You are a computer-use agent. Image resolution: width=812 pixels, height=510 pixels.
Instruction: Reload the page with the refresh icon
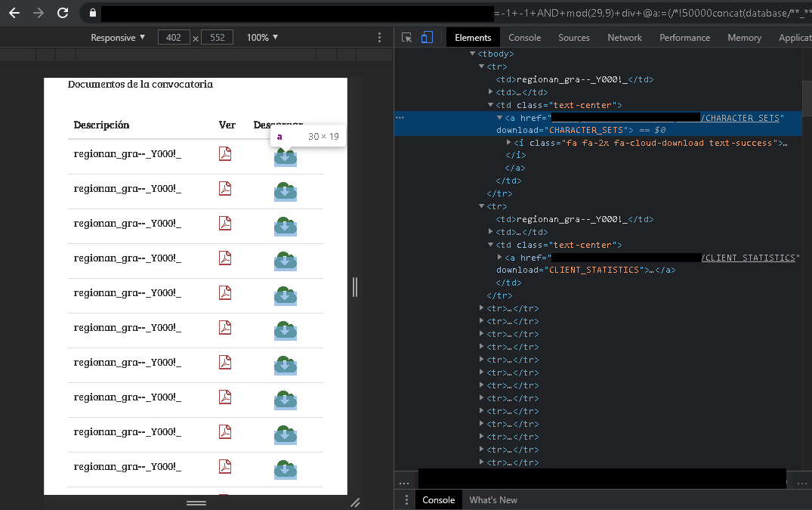[x=63, y=13]
